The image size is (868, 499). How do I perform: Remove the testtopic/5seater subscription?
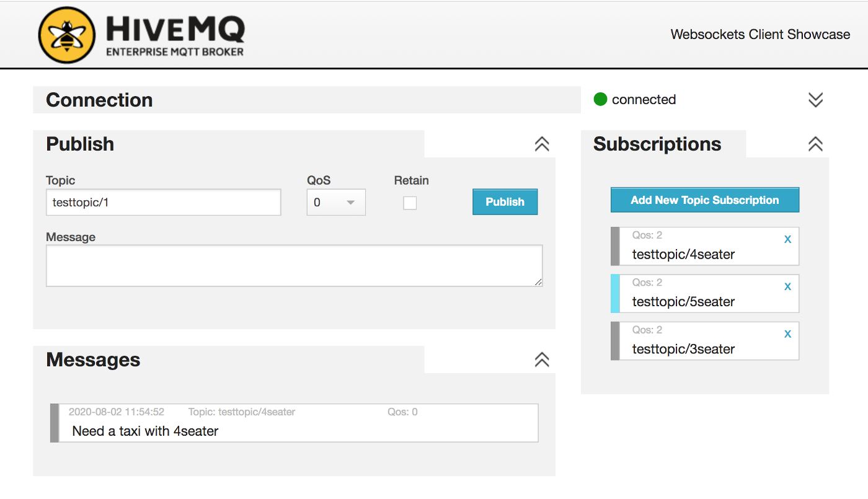tap(787, 286)
